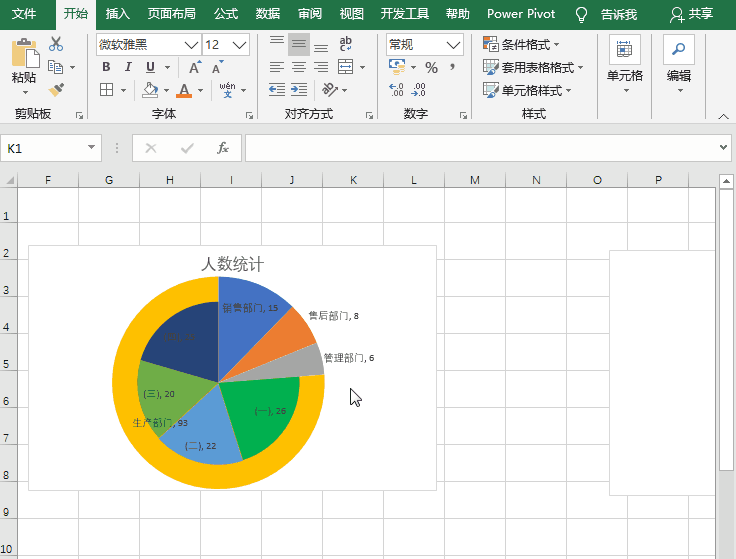Open merge cells dropdown arrow

362,68
